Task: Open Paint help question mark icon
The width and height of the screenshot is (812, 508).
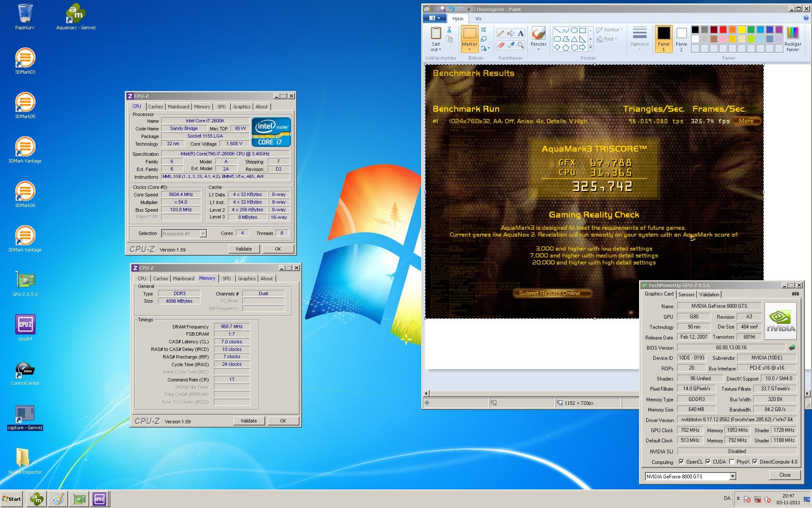Action: coord(806,18)
